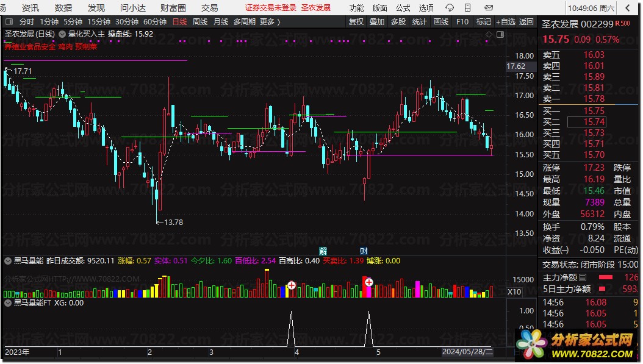Open the mobile phone icon in top bar
The height and width of the screenshot is (364, 643).
pos(468,8)
